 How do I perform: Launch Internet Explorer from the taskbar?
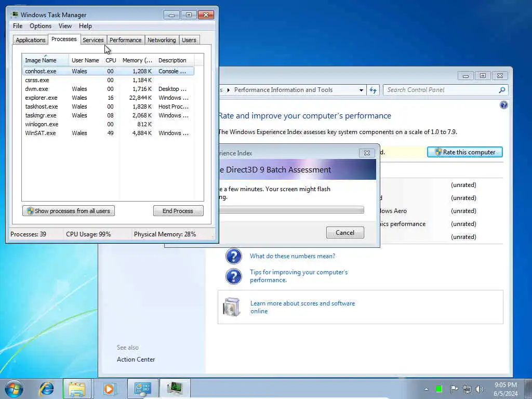[46, 389]
